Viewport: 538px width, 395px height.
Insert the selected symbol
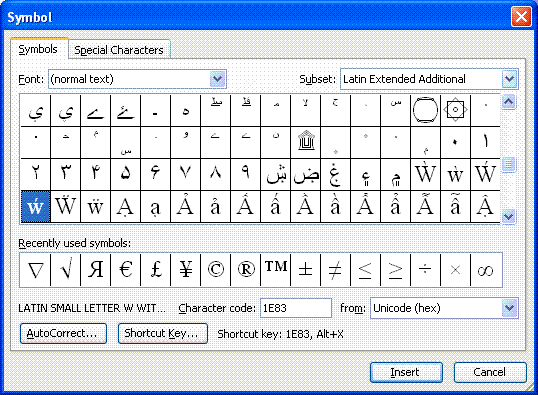click(406, 372)
